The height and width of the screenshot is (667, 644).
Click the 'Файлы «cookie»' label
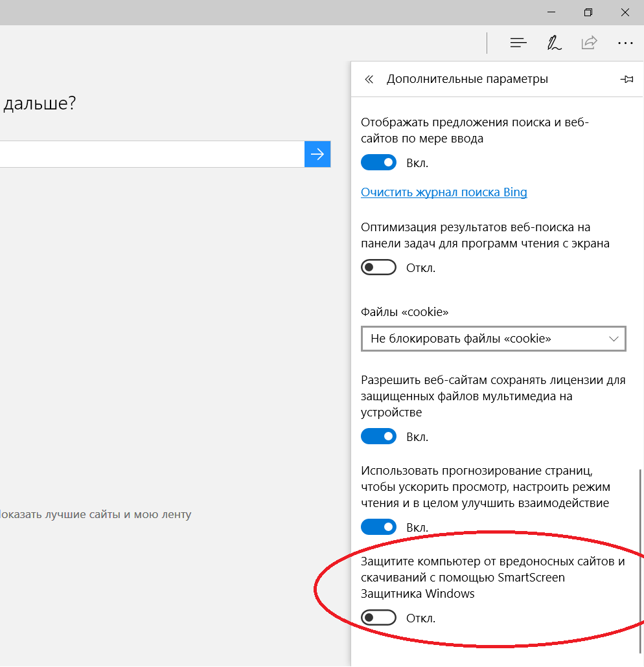click(404, 312)
